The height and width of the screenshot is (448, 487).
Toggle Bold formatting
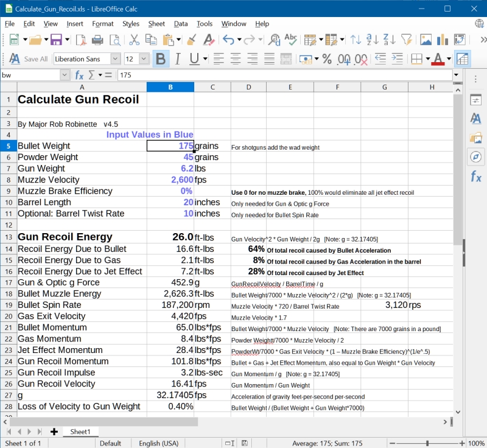[x=161, y=59]
